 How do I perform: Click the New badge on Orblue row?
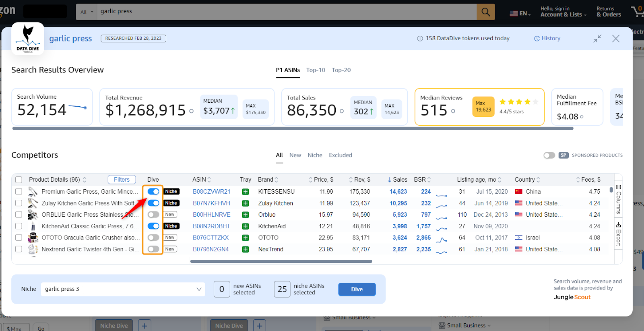click(x=170, y=215)
